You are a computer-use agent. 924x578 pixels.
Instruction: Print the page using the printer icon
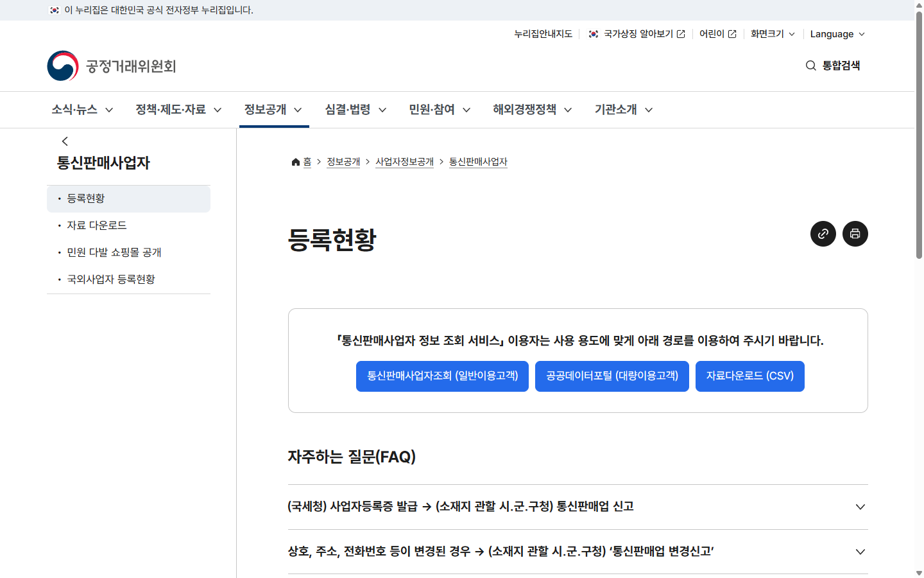click(855, 234)
